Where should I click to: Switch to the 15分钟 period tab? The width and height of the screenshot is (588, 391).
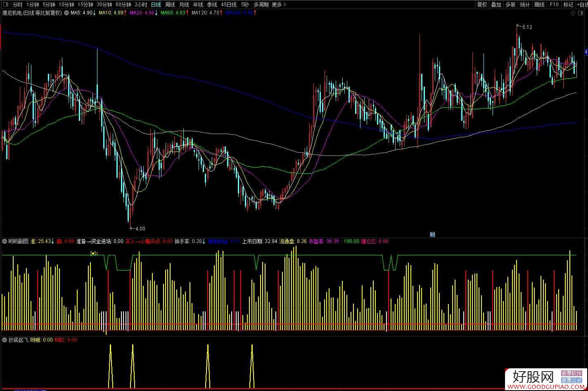[85, 5]
